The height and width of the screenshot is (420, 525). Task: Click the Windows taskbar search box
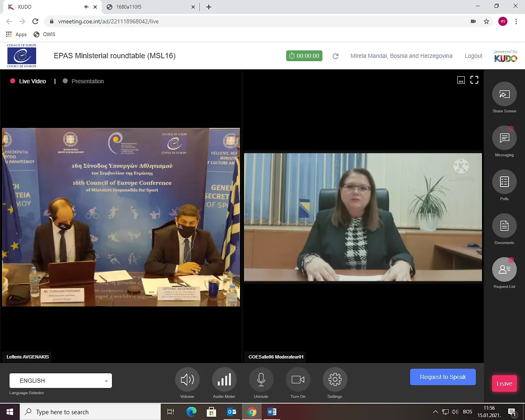point(90,412)
